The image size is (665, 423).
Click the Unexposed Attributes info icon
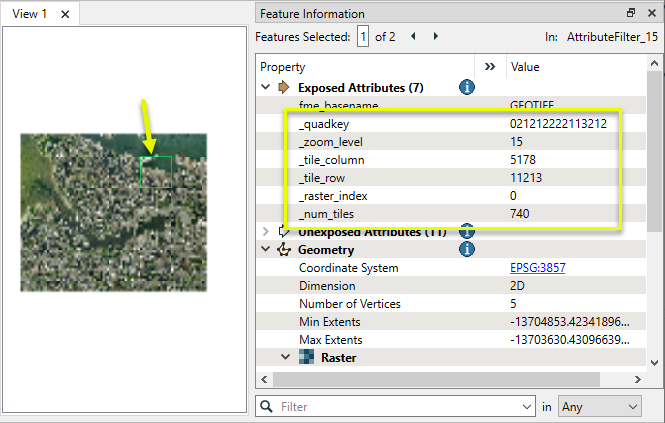(x=466, y=232)
